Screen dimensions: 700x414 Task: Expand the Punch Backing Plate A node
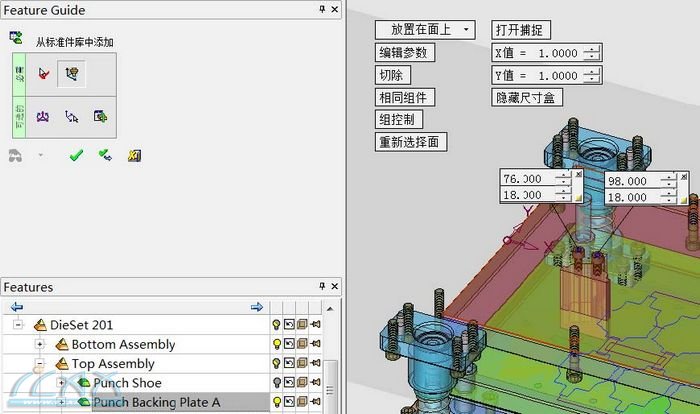point(61,402)
